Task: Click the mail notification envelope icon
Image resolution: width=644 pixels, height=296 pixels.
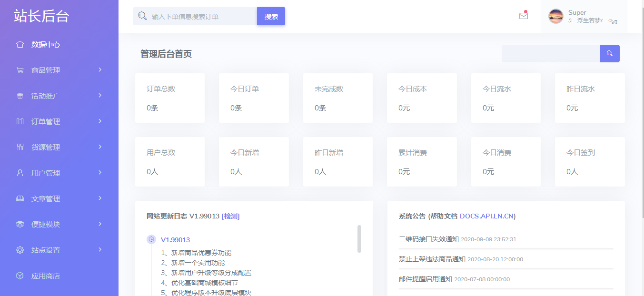Action: click(x=524, y=16)
